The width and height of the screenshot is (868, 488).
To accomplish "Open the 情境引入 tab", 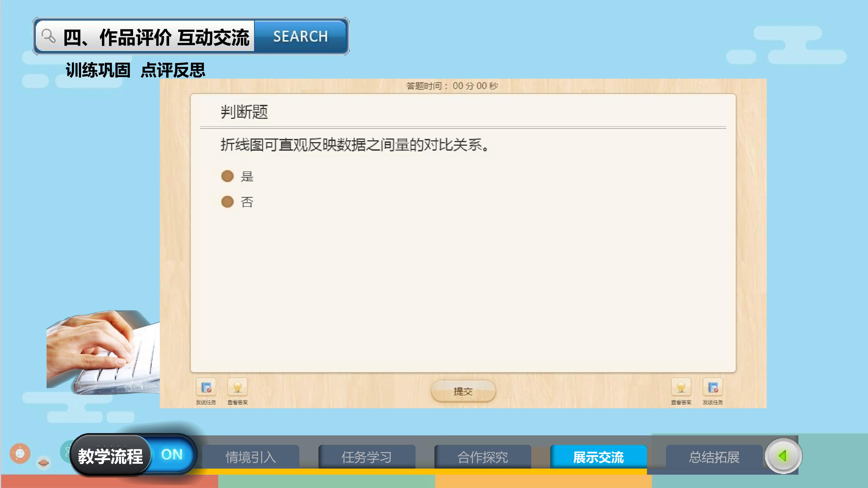I will pos(251,457).
